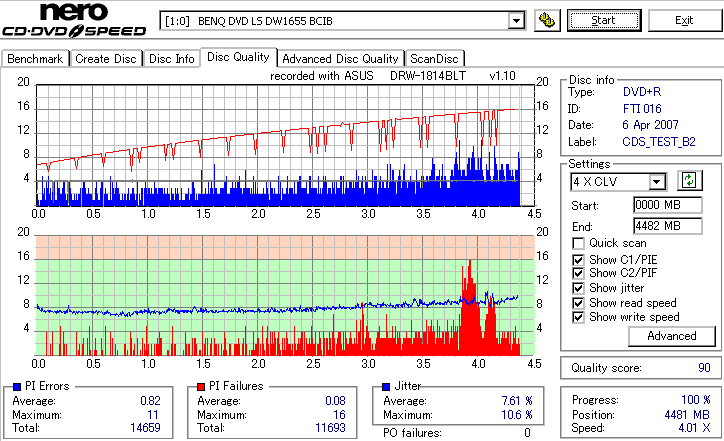Screen dimensions: 724x441
Task: Click the drive selection field showing BENQ DW1655
Action: pos(342,21)
